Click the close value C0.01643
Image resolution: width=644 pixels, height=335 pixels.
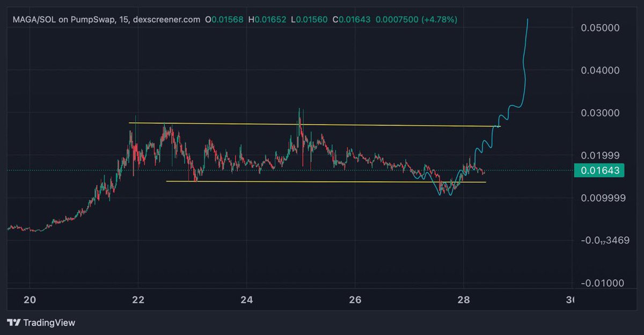[x=352, y=19]
